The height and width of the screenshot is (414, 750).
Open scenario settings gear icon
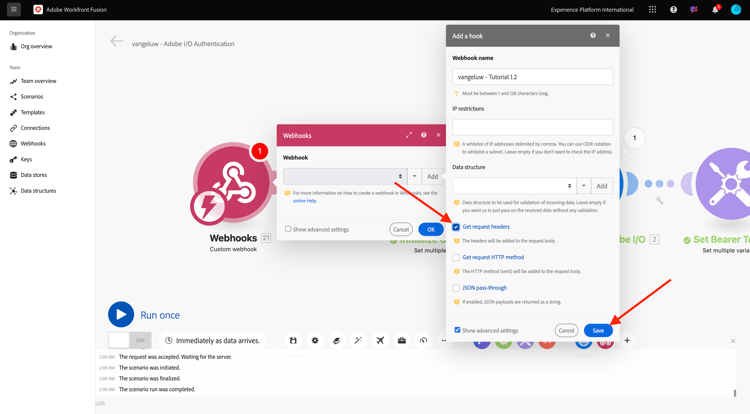point(315,340)
